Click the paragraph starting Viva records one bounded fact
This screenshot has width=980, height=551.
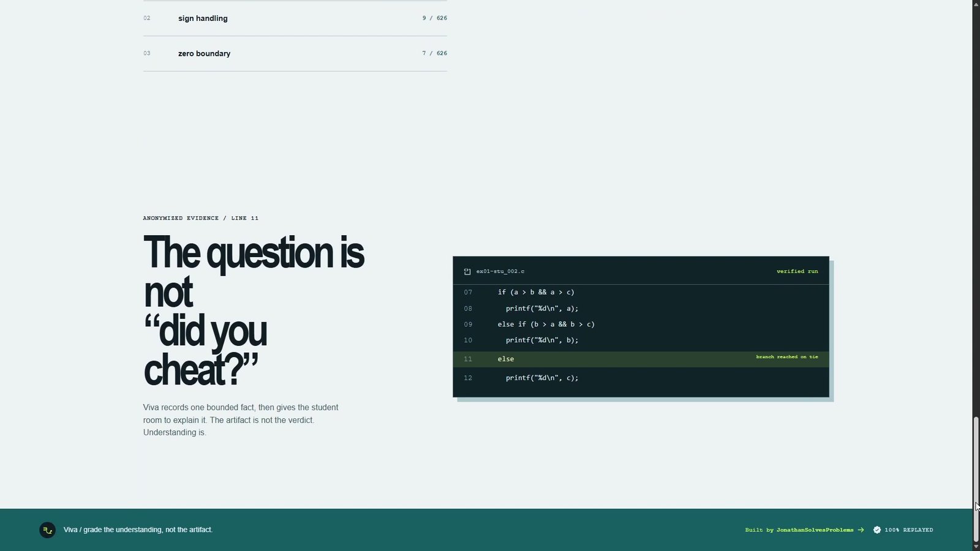coord(241,420)
